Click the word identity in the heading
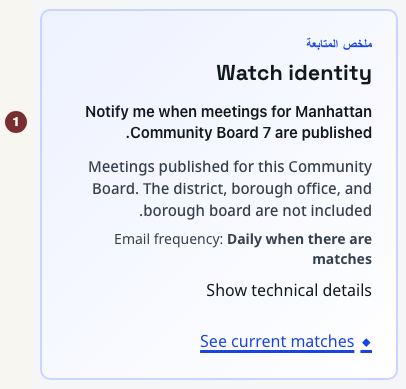The image size is (406, 389). [330, 73]
